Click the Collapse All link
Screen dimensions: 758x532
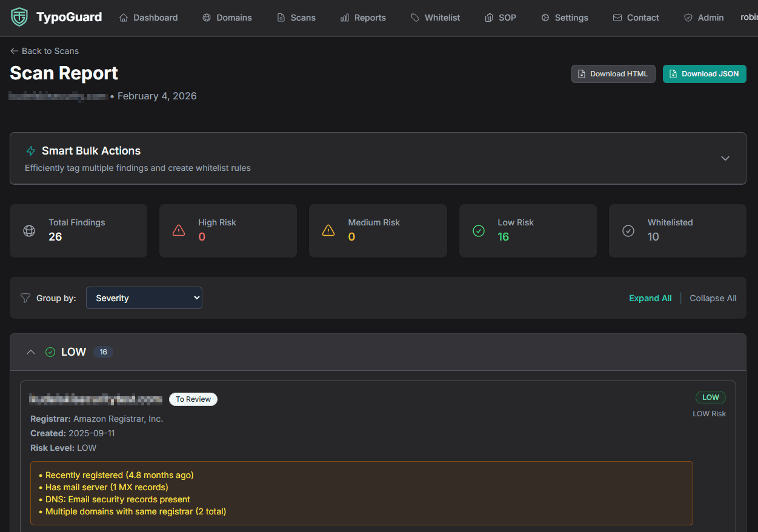tap(713, 298)
